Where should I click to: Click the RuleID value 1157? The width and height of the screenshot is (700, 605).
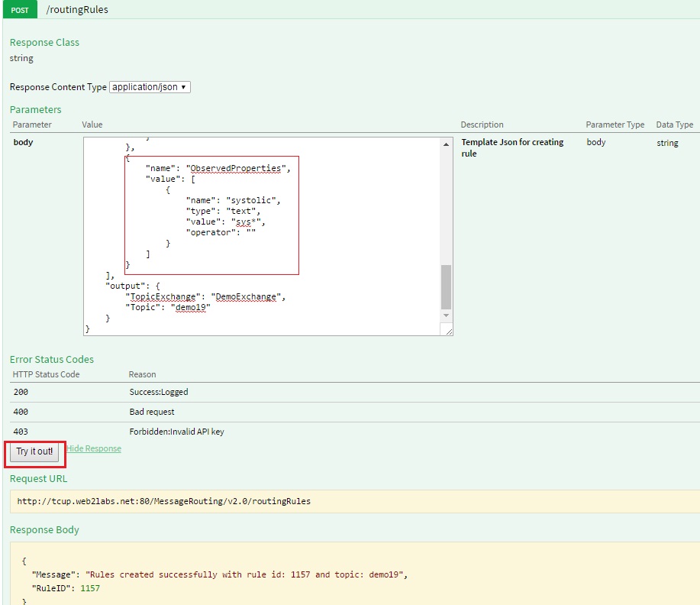pyautogui.click(x=90, y=588)
